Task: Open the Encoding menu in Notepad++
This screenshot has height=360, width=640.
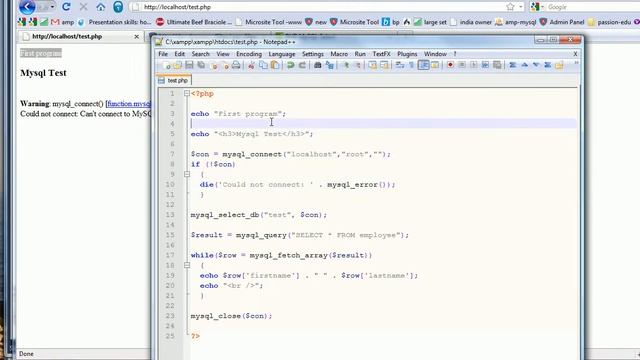Action: [x=249, y=54]
